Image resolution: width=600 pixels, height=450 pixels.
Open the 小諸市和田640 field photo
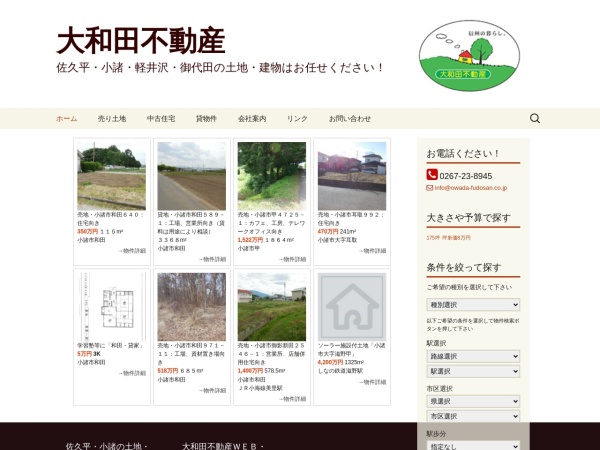tap(111, 176)
